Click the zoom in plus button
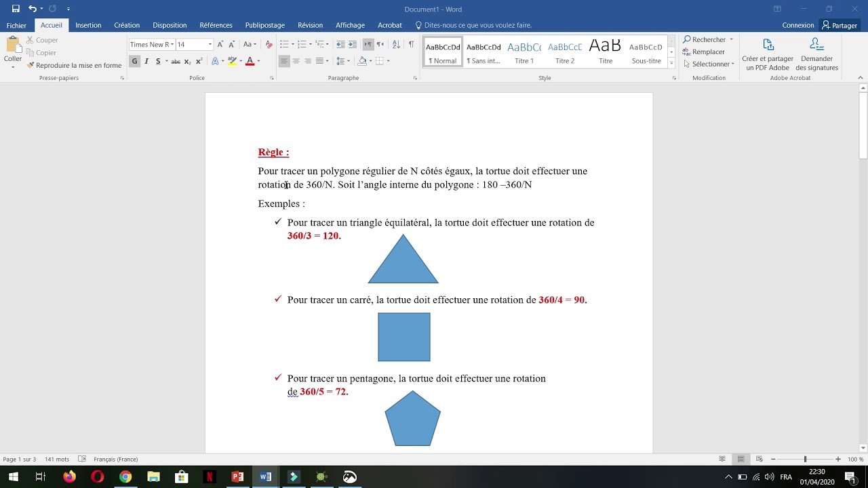 point(838,459)
